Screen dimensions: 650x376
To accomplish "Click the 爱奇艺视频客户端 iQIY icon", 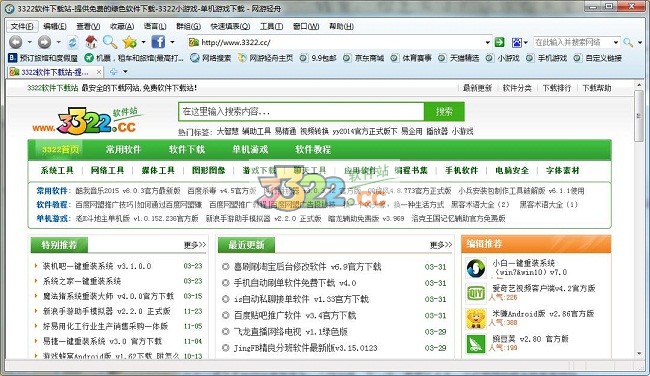I will 475,294.
